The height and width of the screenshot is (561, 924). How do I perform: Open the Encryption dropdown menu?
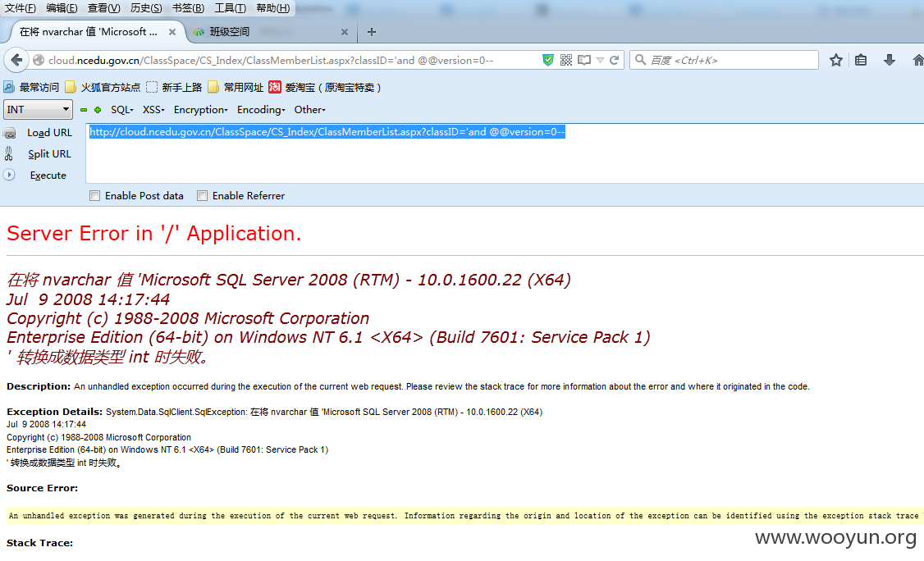pyautogui.click(x=200, y=110)
